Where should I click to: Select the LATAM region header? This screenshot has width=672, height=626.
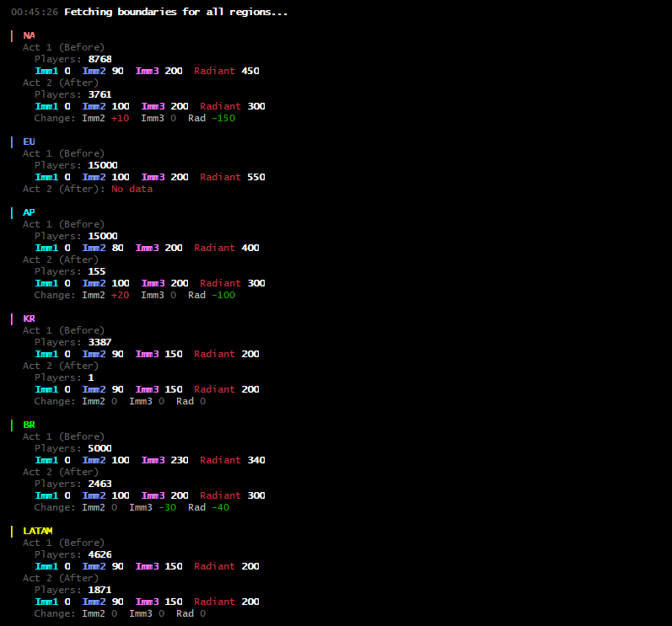pyautogui.click(x=38, y=531)
